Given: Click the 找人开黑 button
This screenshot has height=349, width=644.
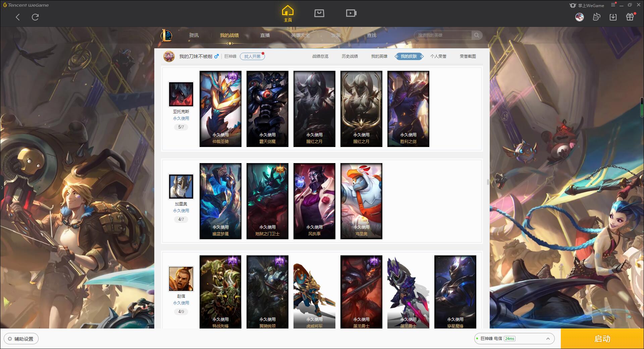Looking at the screenshot, I should pyautogui.click(x=252, y=56).
